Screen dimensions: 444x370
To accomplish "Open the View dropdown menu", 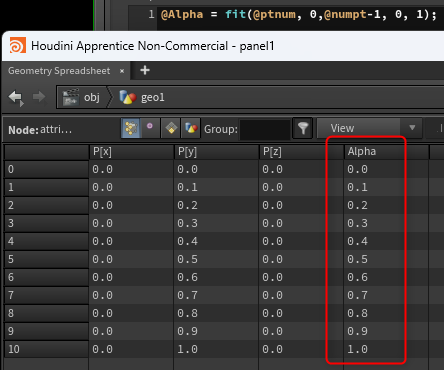I will click(369, 128).
